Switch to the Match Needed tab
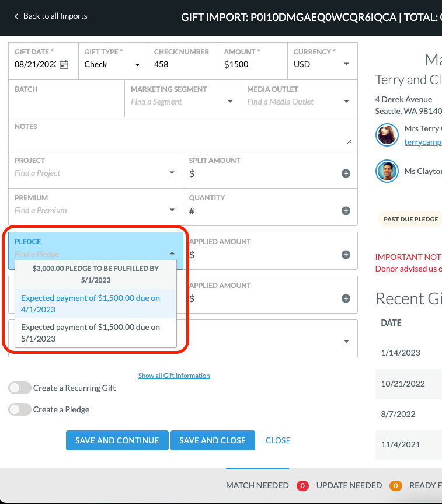The image size is (442, 504). pyautogui.click(x=257, y=485)
